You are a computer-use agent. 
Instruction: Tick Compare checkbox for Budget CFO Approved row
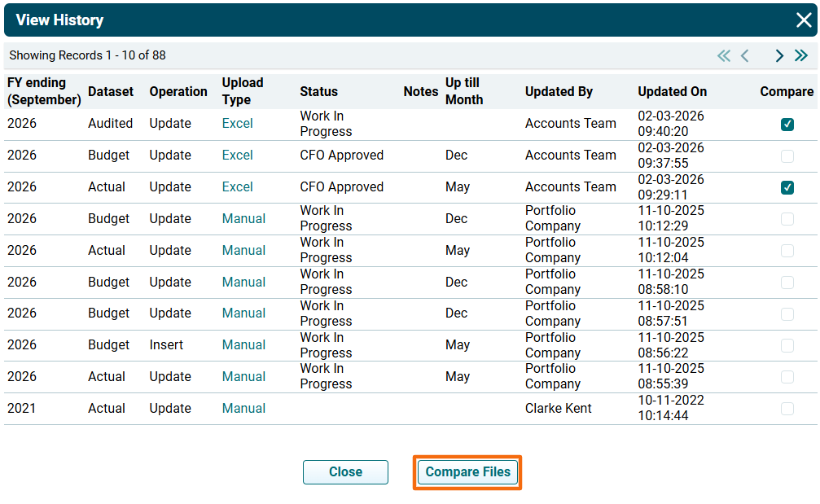pyautogui.click(x=787, y=156)
